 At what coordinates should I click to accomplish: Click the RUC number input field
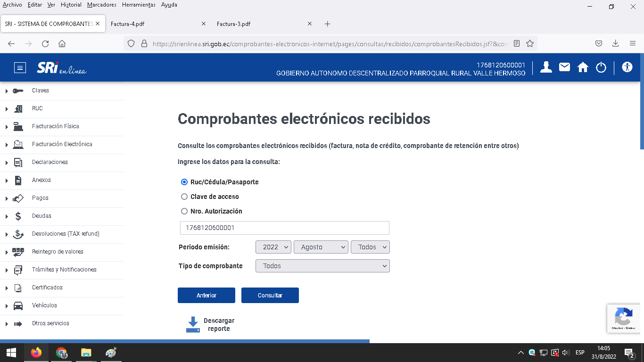click(x=284, y=228)
